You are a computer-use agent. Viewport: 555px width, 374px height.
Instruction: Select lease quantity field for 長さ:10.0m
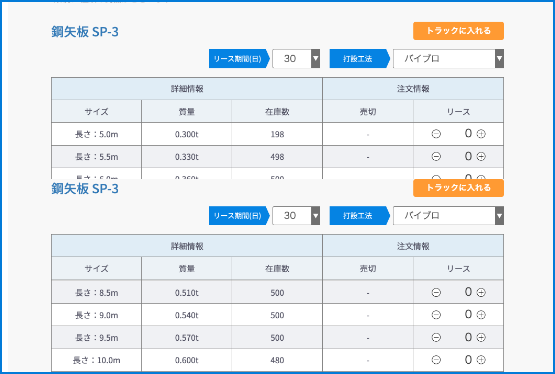(468, 359)
